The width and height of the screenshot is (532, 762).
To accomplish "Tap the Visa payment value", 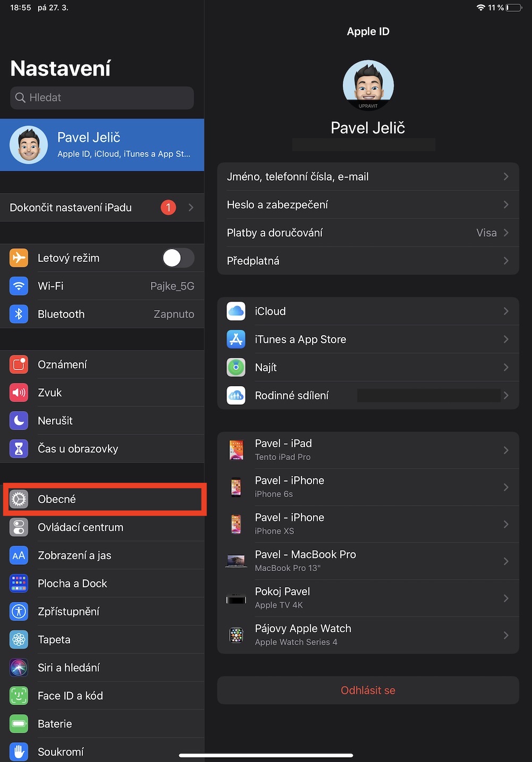I will point(486,233).
